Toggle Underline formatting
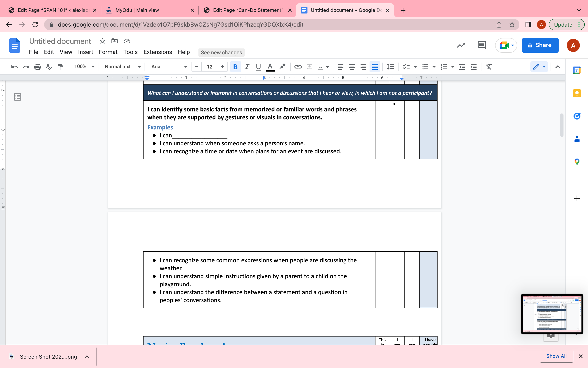This screenshot has width=588, height=368. [x=258, y=67]
